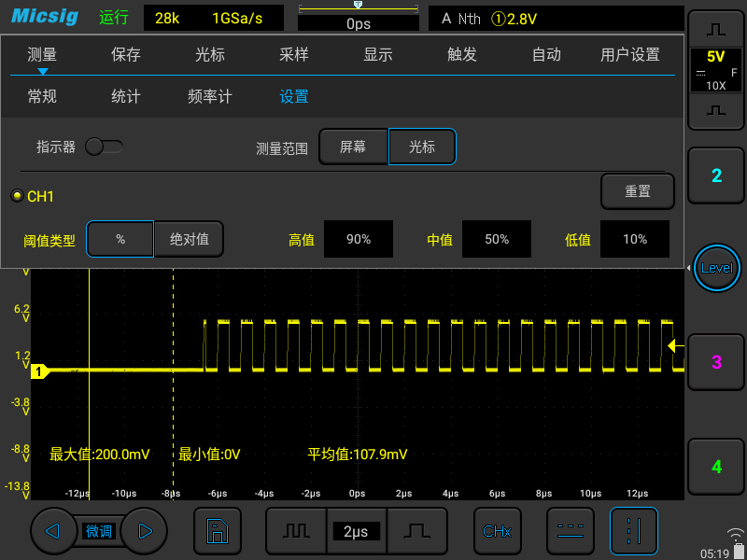Open the 光标 (Cursor) menu tab
747x560 pixels.
pos(209,55)
